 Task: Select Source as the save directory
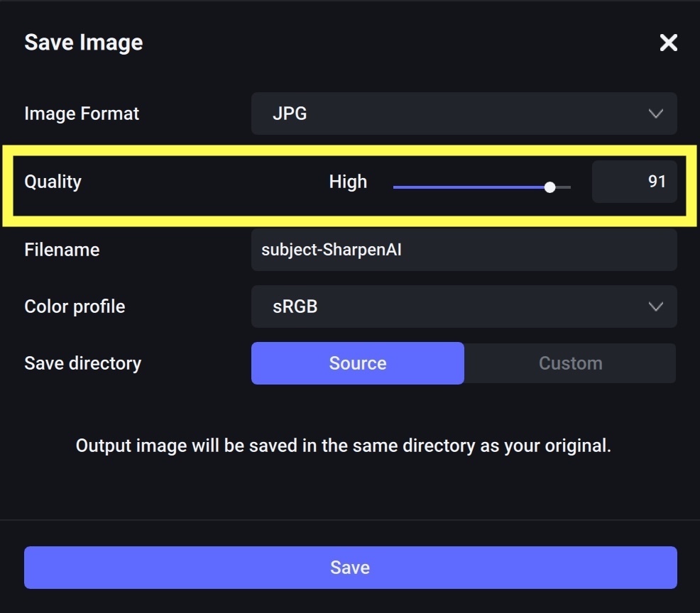click(357, 363)
